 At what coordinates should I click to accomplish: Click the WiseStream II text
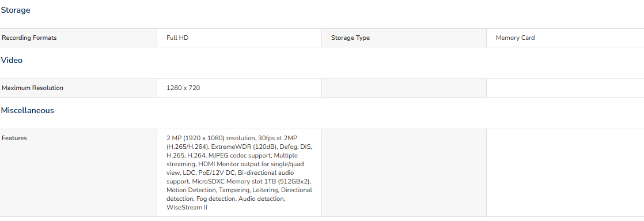[x=187, y=207]
